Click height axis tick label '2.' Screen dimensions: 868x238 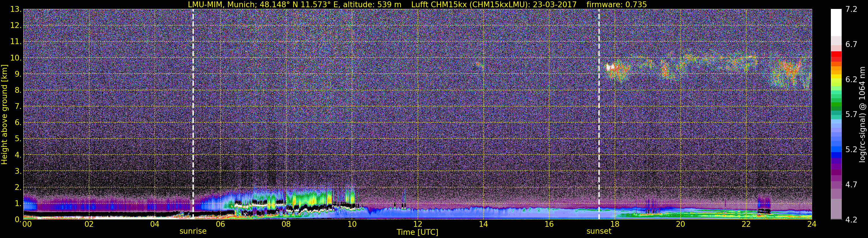click(x=18, y=187)
